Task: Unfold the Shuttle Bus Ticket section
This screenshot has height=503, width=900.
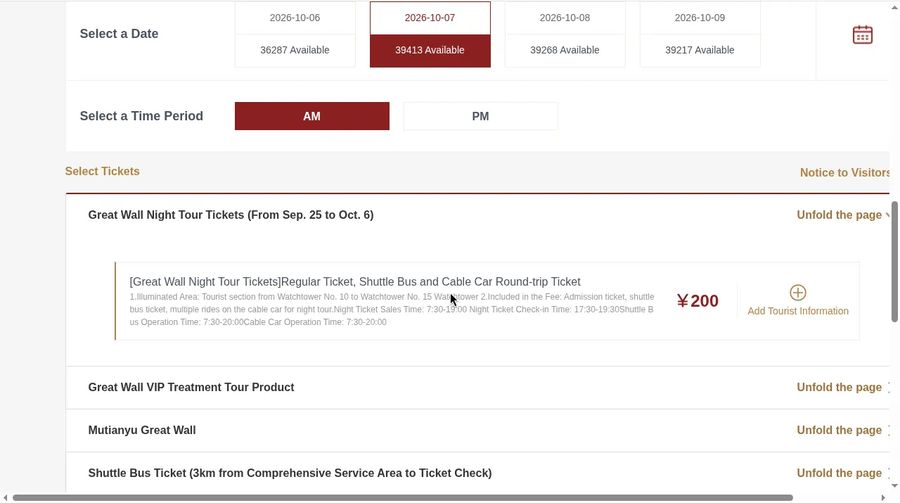Action: click(843, 473)
